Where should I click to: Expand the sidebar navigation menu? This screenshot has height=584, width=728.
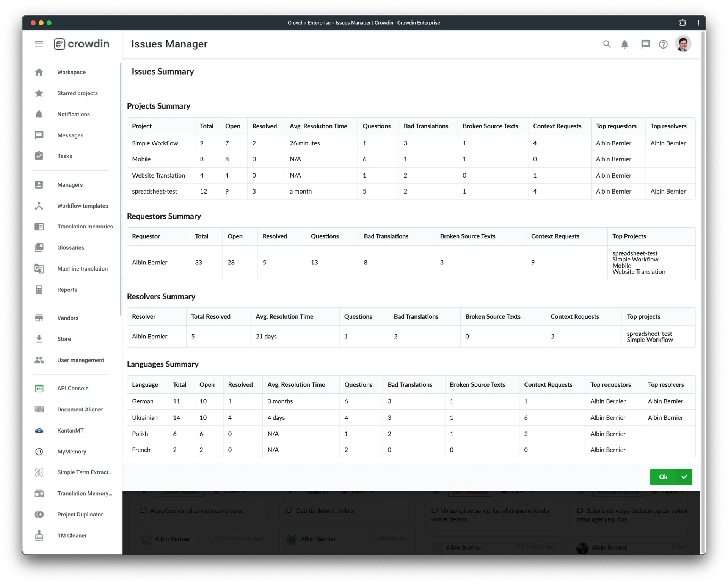[39, 44]
